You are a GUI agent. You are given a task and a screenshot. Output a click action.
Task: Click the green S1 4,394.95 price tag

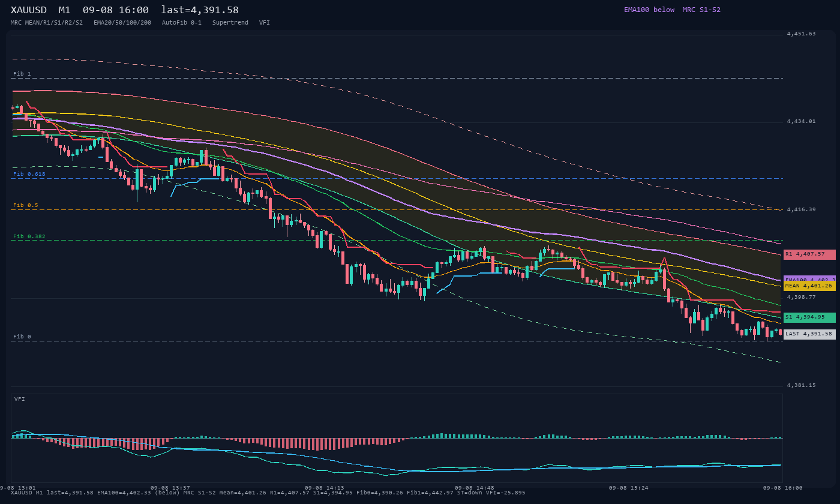click(809, 317)
